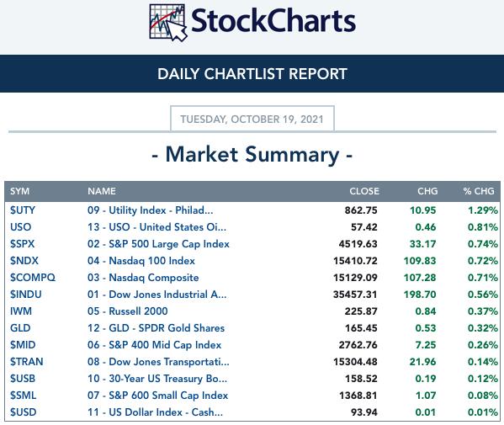Click the StockCharts wordmark text
Viewport: 504px width, 425px height.
[x=273, y=21]
